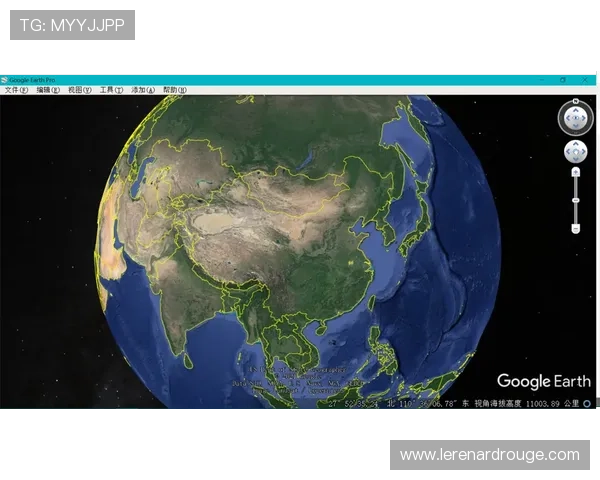600x480 pixels.
Task: Open the 添加 (Add) menu
Action: point(143,90)
